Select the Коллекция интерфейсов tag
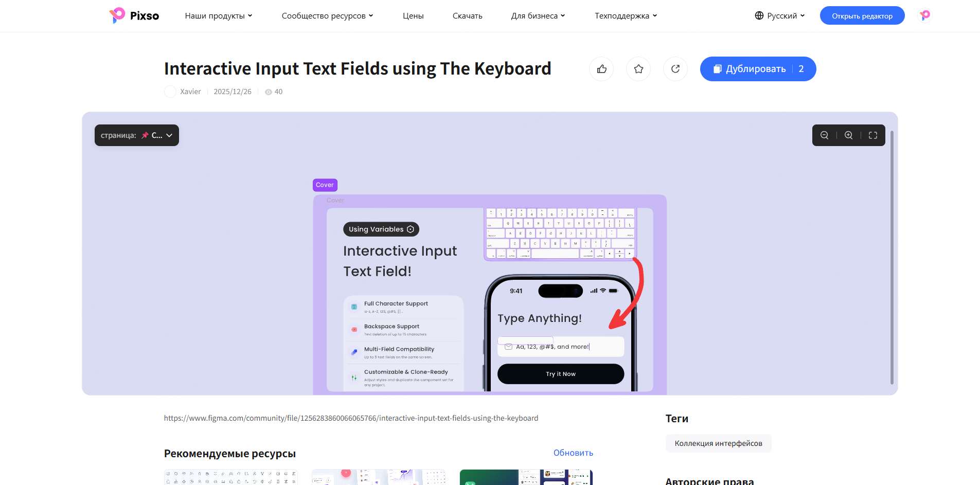The width and height of the screenshot is (980, 485). (719, 443)
